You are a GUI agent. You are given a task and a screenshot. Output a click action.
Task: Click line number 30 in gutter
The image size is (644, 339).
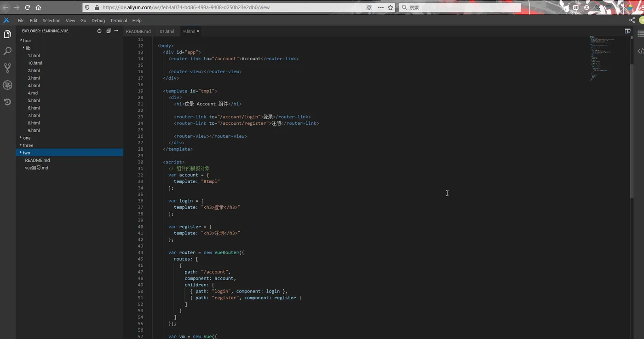coord(140,162)
